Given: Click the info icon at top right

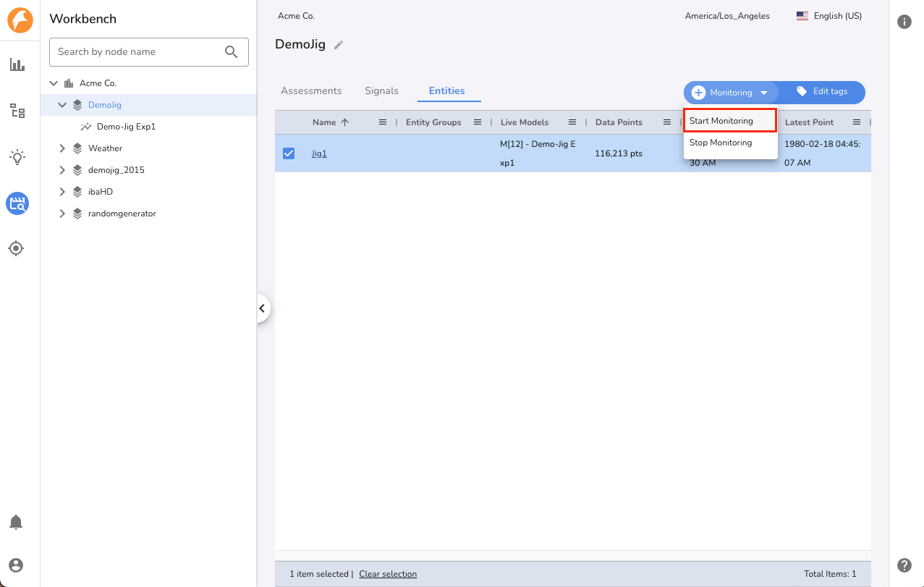Looking at the screenshot, I should click(904, 22).
